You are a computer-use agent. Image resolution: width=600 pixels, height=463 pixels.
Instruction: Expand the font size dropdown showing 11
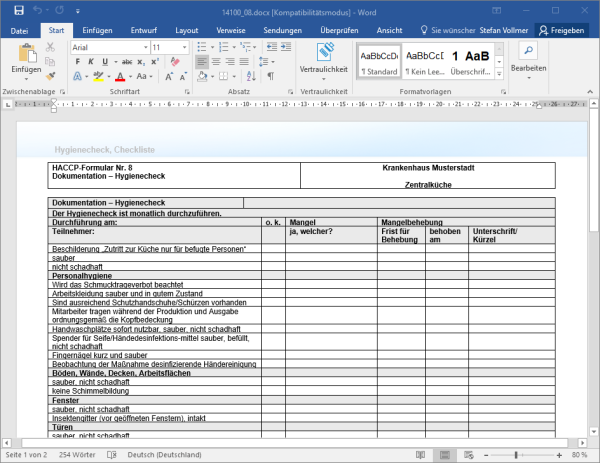pos(183,47)
